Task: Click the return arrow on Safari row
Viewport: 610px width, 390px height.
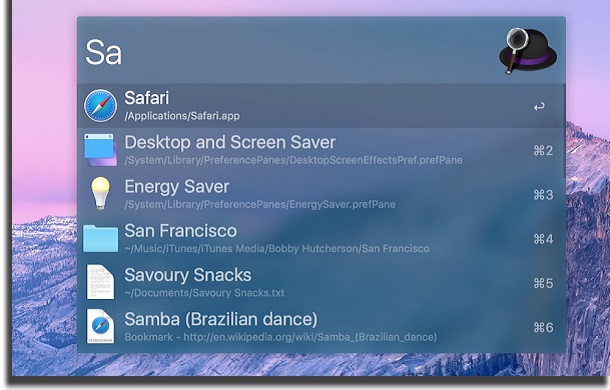Action: pos(539,106)
